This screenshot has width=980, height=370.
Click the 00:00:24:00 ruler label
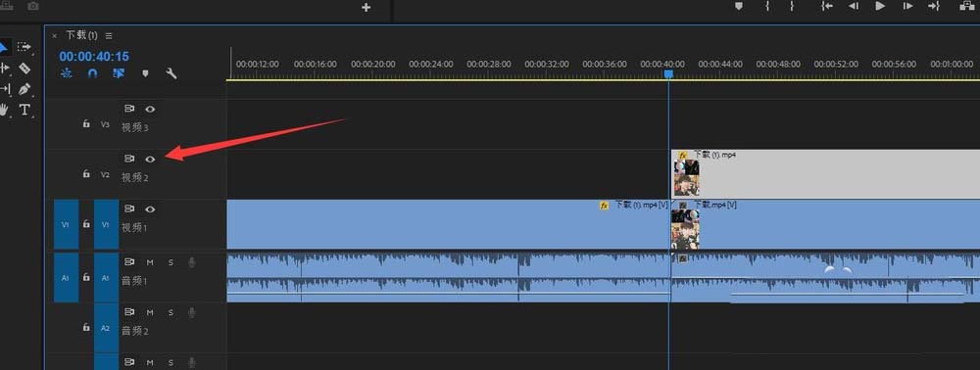pos(430,64)
